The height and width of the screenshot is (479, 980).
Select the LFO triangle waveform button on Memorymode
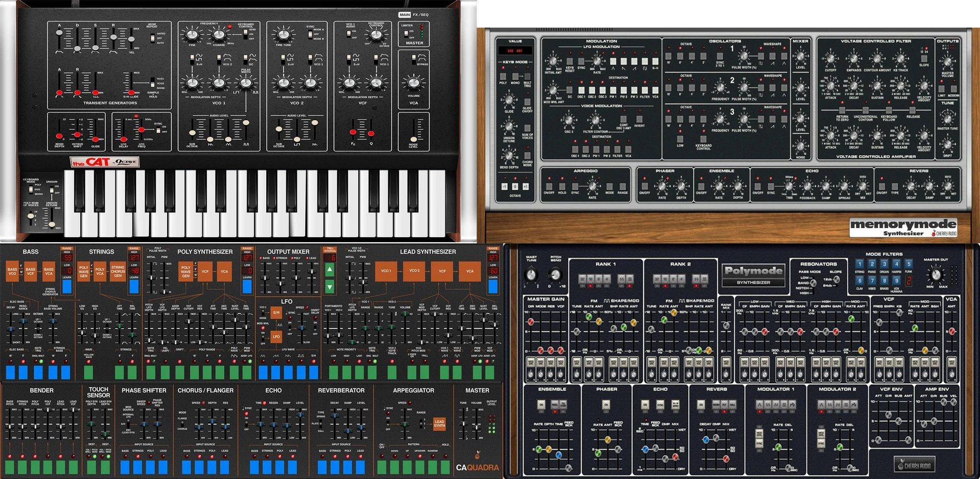613,61
